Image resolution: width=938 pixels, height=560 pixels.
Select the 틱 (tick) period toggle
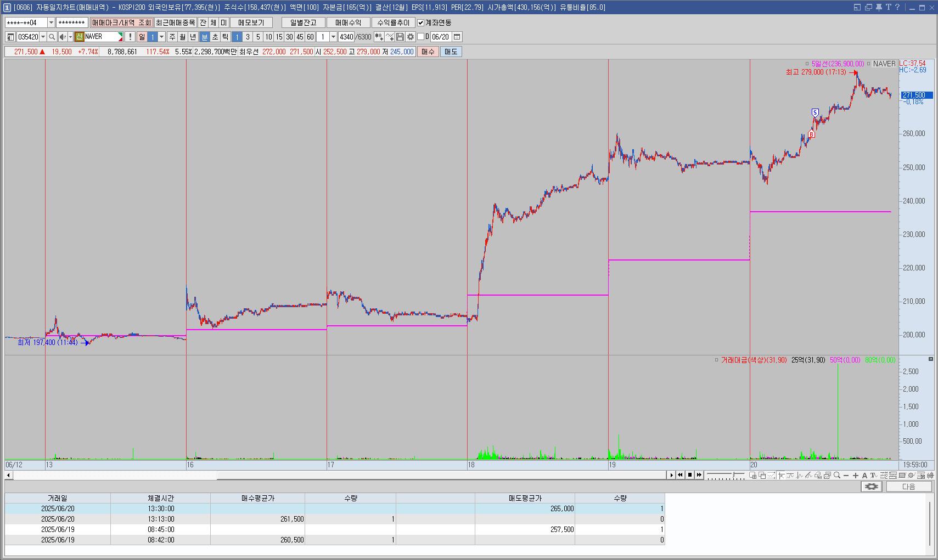pos(226,37)
